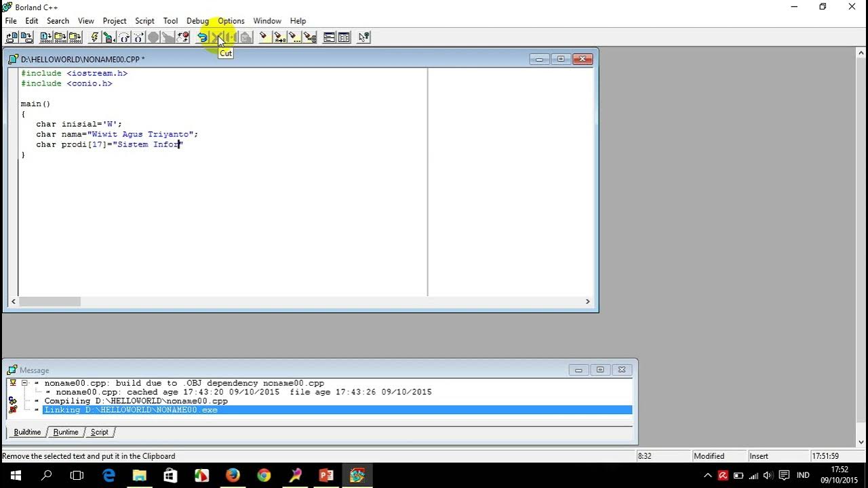Click the '8:32' cursor position in status bar

tap(644, 456)
